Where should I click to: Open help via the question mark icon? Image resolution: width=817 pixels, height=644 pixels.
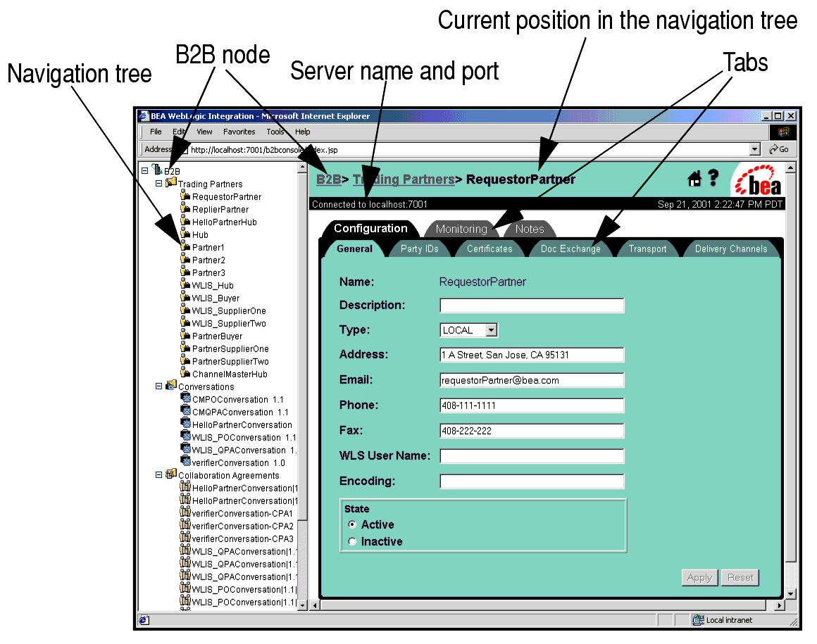[713, 178]
